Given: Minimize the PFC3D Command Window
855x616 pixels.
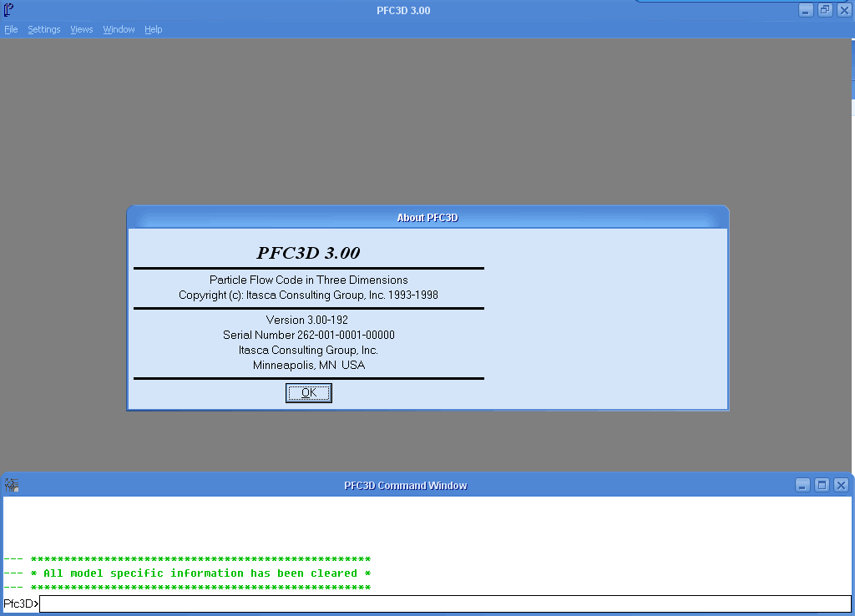Looking at the screenshot, I should pos(802,485).
